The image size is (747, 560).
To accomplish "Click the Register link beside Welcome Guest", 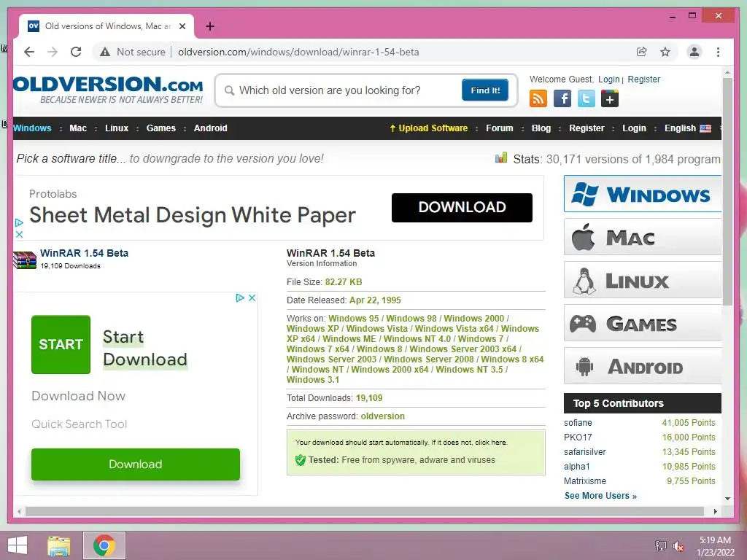I will pyautogui.click(x=643, y=79).
